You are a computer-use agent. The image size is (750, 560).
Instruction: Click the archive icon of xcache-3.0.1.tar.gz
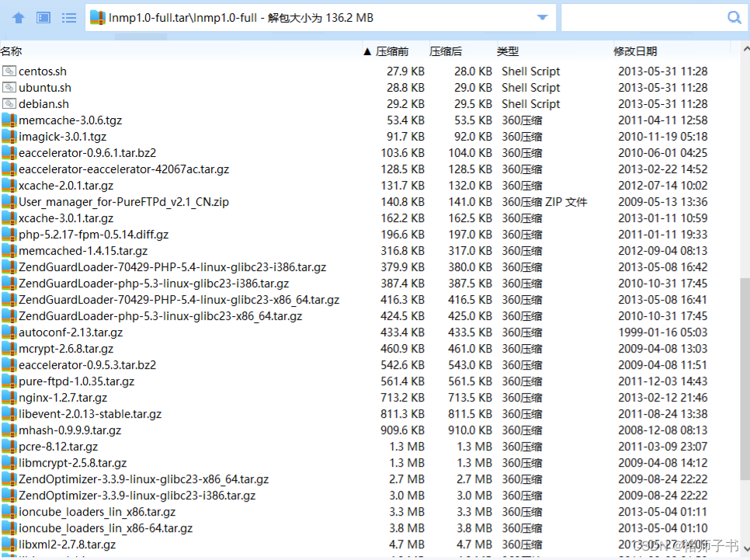pos(9,217)
